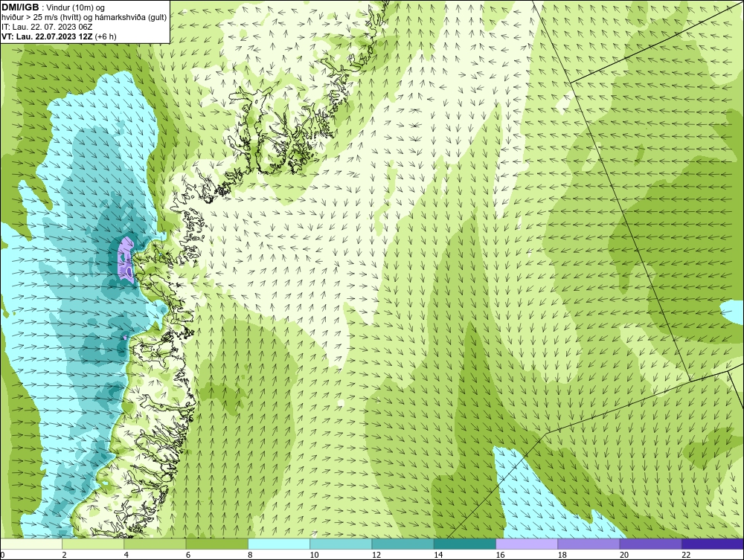The width and height of the screenshot is (744, 560).
Task: Click the 8–10 m/s light cyan legend swatch
Action: (279, 544)
